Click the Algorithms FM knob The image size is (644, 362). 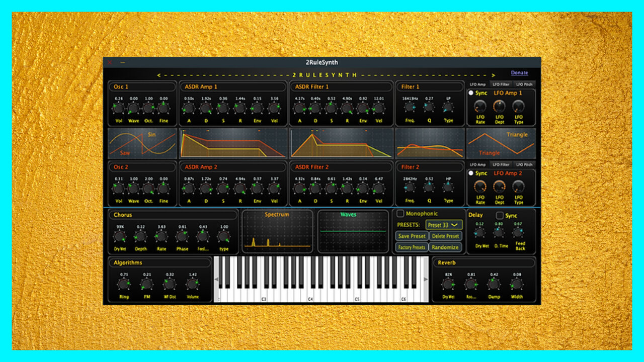point(146,284)
